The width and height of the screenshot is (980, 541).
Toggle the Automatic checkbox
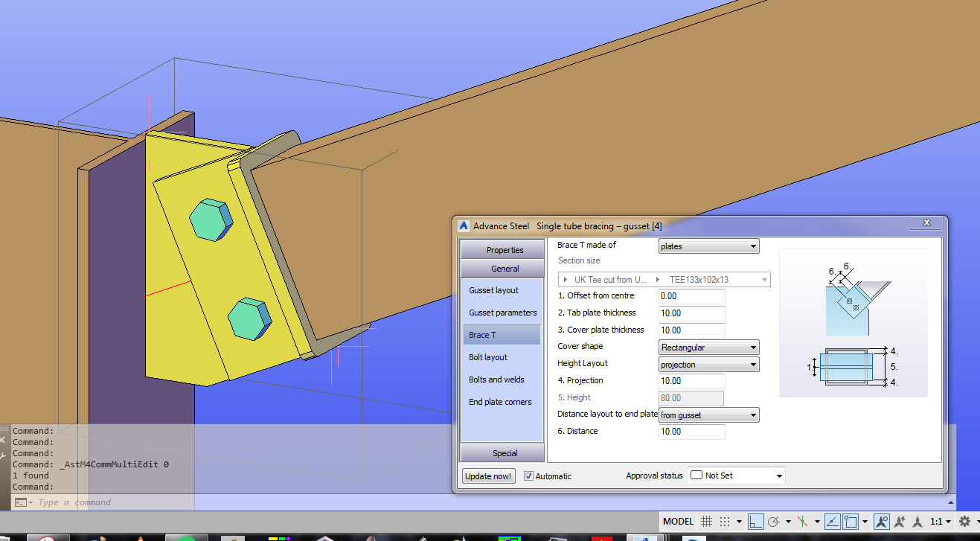(x=529, y=476)
